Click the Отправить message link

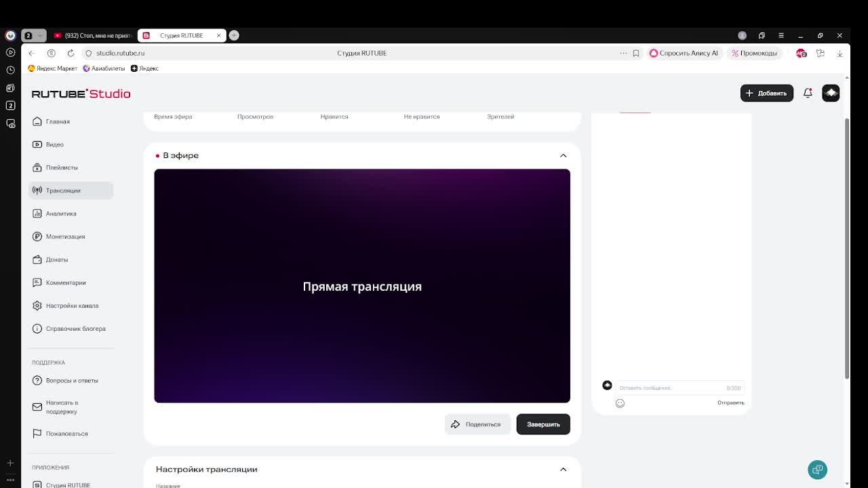(730, 403)
